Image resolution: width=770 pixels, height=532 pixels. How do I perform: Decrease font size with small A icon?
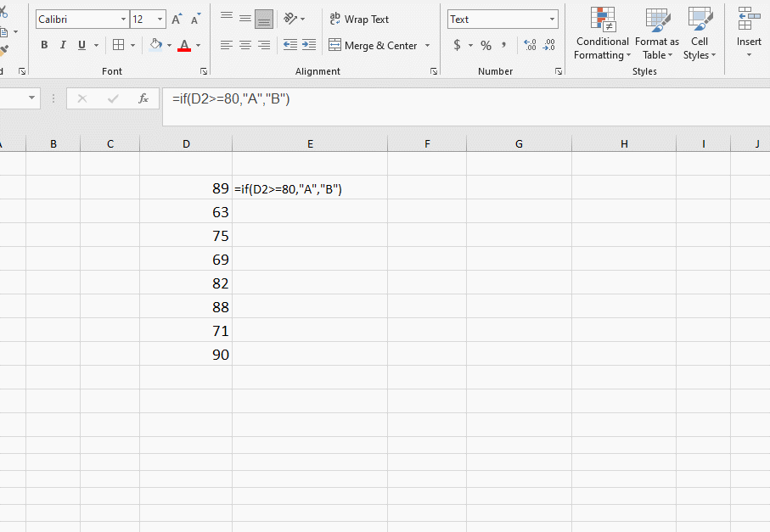pyautogui.click(x=195, y=20)
